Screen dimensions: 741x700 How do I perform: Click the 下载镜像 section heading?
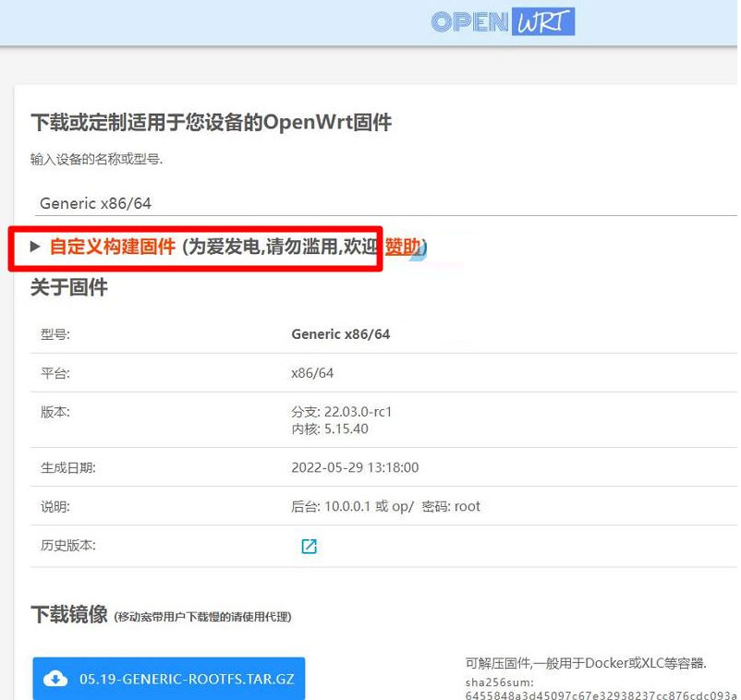[x=69, y=614]
